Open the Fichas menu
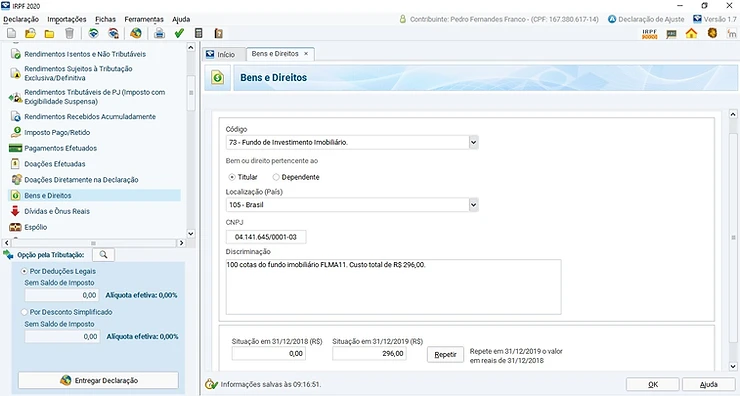Image resolution: width=740 pixels, height=396 pixels. [105, 19]
